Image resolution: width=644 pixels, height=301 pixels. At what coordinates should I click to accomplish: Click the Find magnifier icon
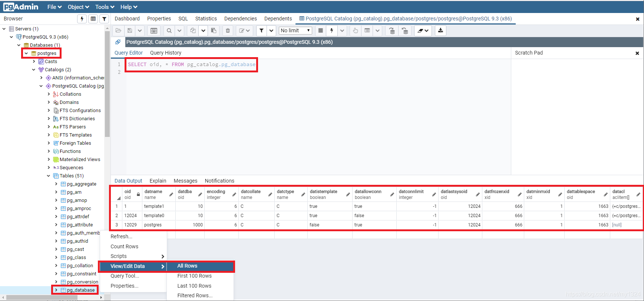point(169,30)
